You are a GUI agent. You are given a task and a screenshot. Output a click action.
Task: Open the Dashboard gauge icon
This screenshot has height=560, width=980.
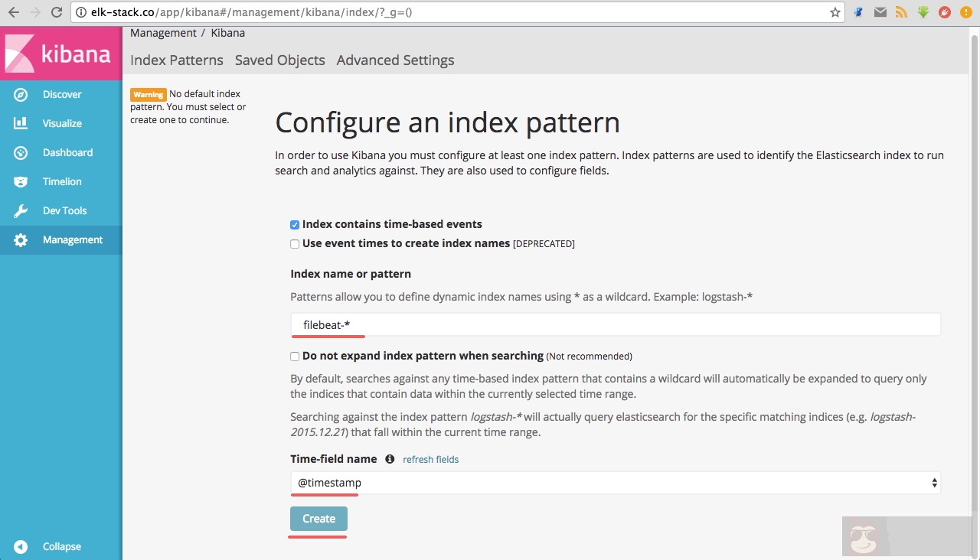[21, 153]
